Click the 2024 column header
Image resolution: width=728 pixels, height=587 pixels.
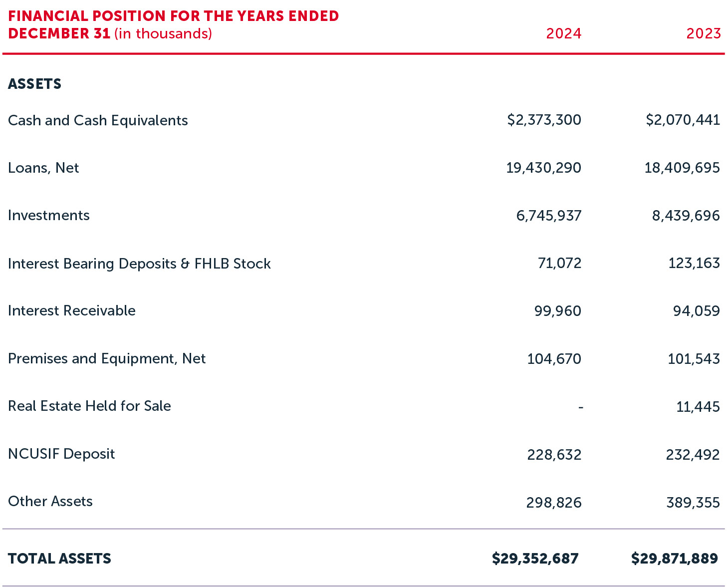coord(563,33)
